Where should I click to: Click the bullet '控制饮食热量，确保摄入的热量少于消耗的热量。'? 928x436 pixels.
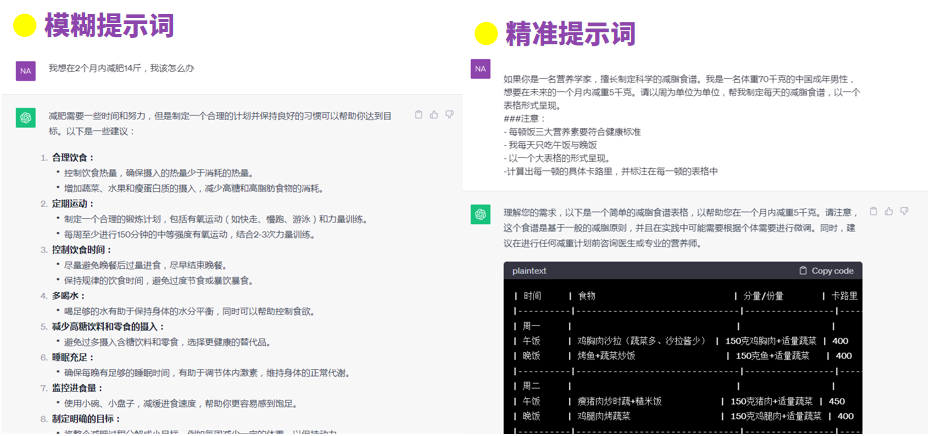pyautogui.click(x=159, y=173)
